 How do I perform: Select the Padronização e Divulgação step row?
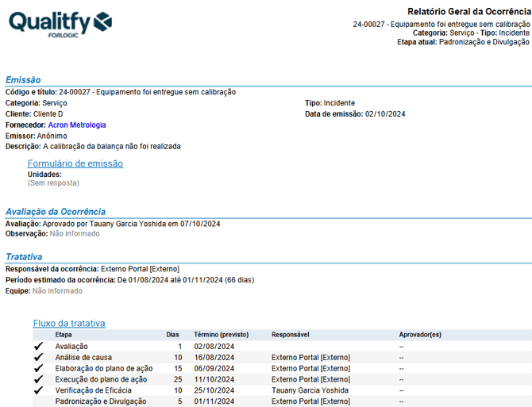click(99, 401)
